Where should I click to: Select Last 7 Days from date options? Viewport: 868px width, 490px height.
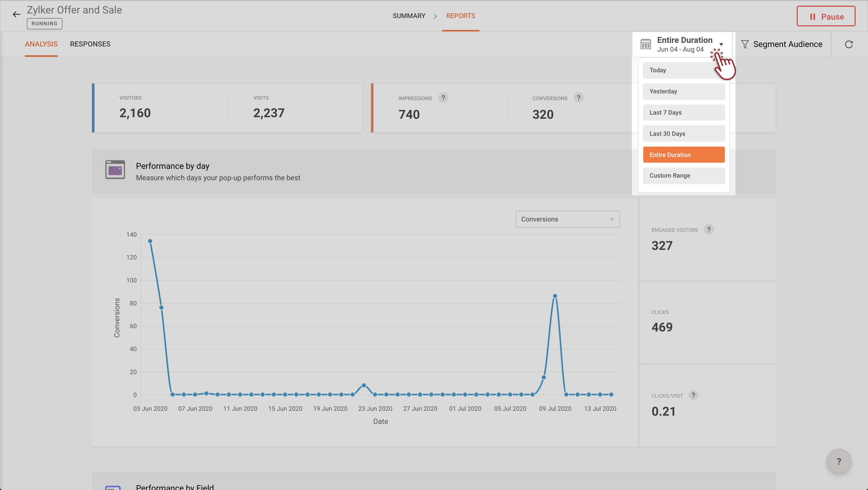684,113
